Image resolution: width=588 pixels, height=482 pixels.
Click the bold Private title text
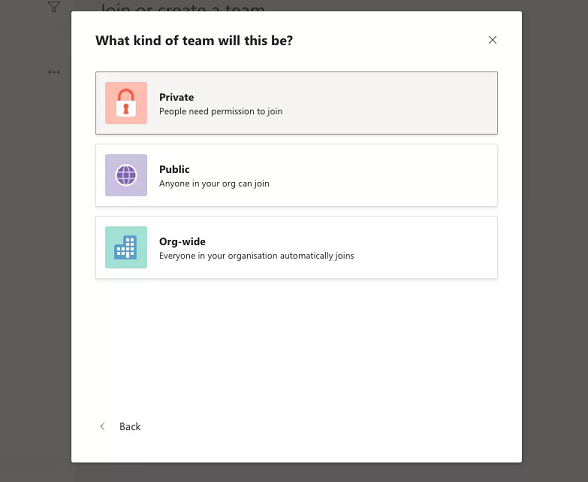(x=176, y=97)
